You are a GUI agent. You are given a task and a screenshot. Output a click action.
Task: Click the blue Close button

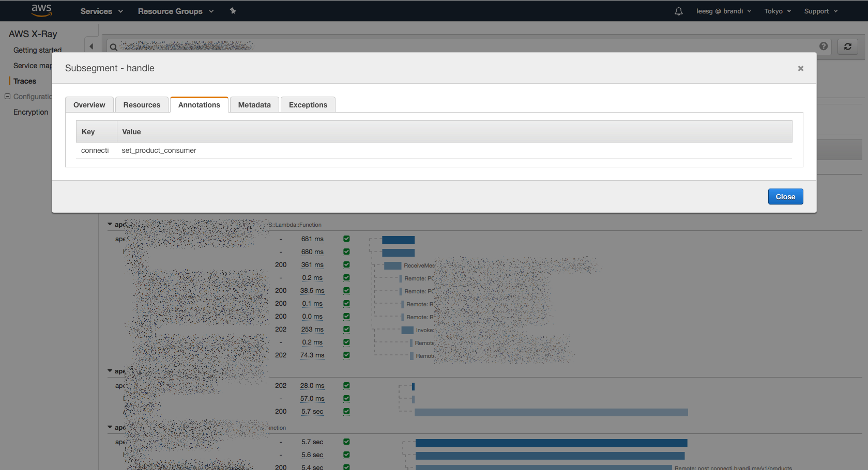pos(785,197)
